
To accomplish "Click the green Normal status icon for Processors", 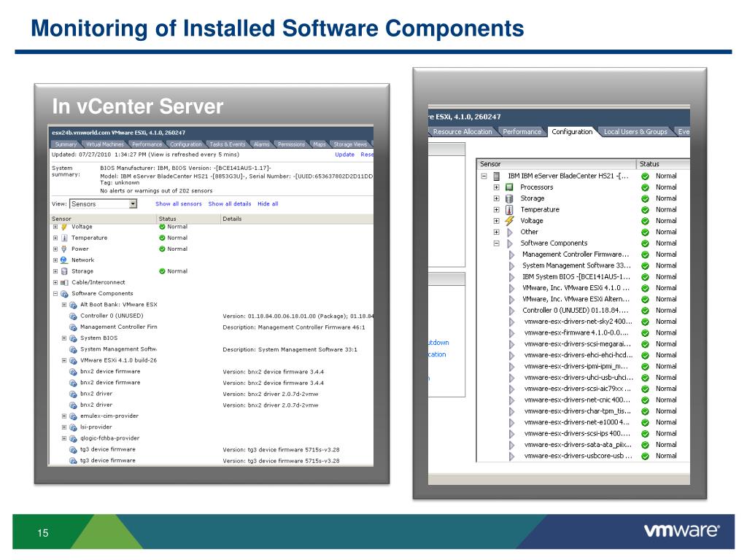I will 645,187.
